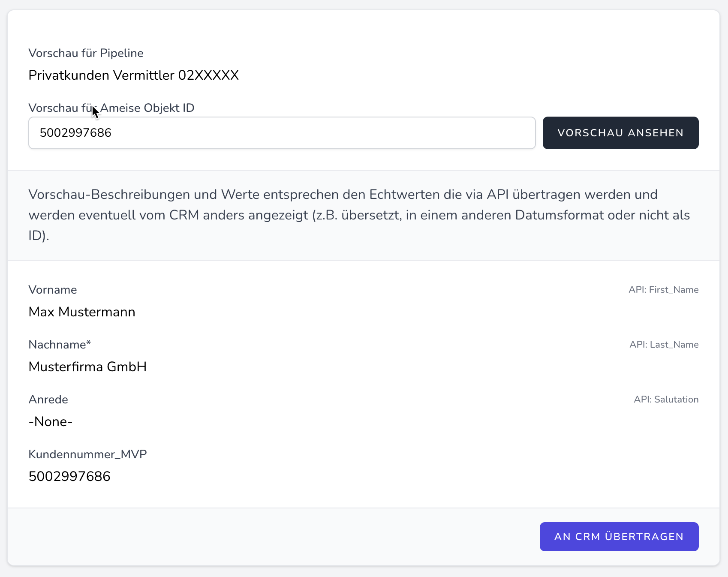Click the 'Anrede' field label
The height and width of the screenshot is (577, 728).
tap(48, 400)
